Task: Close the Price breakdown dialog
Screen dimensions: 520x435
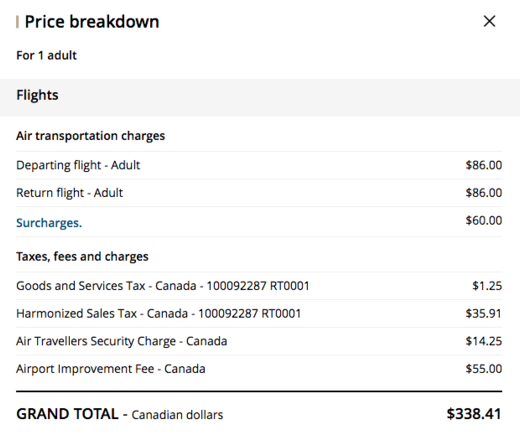Action: (x=489, y=21)
